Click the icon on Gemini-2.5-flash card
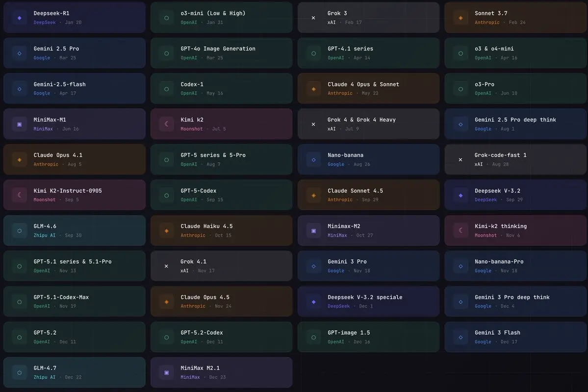The image size is (588, 392). point(20,89)
